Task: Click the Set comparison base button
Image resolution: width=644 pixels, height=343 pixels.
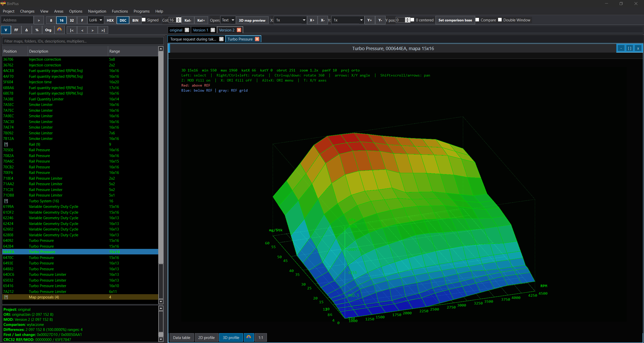Action: point(455,20)
